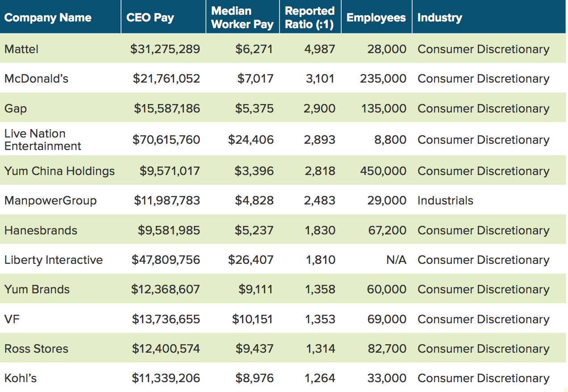
Task: Click McDonald's CEO pay value $21,761,052
Action: click(x=167, y=79)
